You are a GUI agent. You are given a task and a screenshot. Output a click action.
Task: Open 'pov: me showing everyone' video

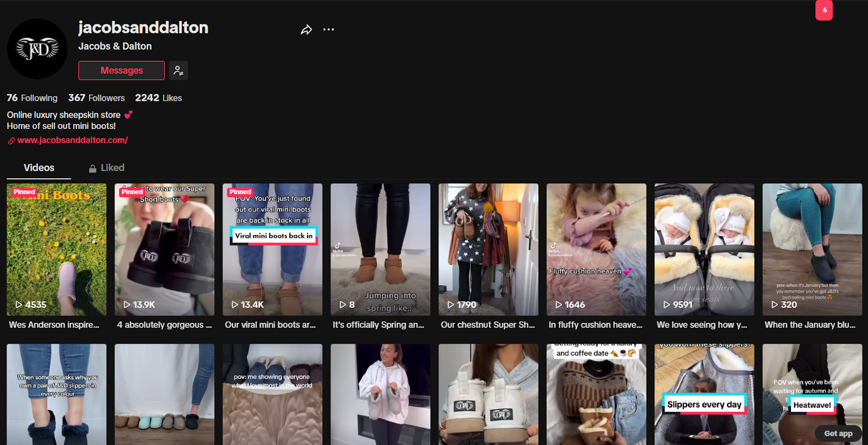pyautogui.click(x=272, y=395)
